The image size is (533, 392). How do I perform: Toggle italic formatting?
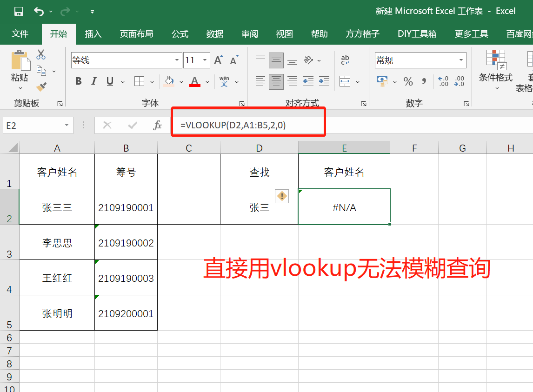click(94, 81)
